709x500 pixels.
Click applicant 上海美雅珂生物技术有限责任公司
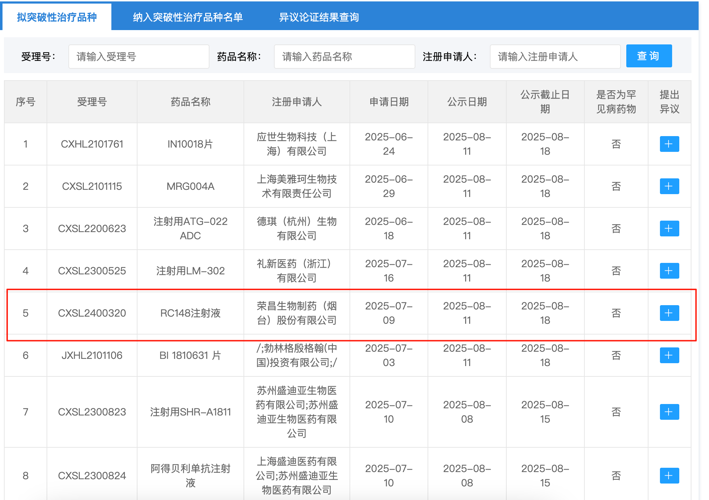[x=297, y=186]
